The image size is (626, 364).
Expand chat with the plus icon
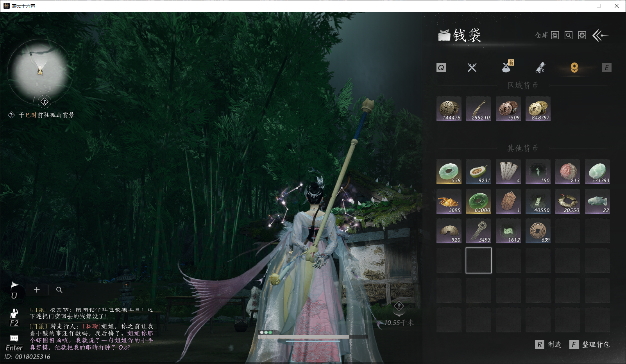point(37,290)
